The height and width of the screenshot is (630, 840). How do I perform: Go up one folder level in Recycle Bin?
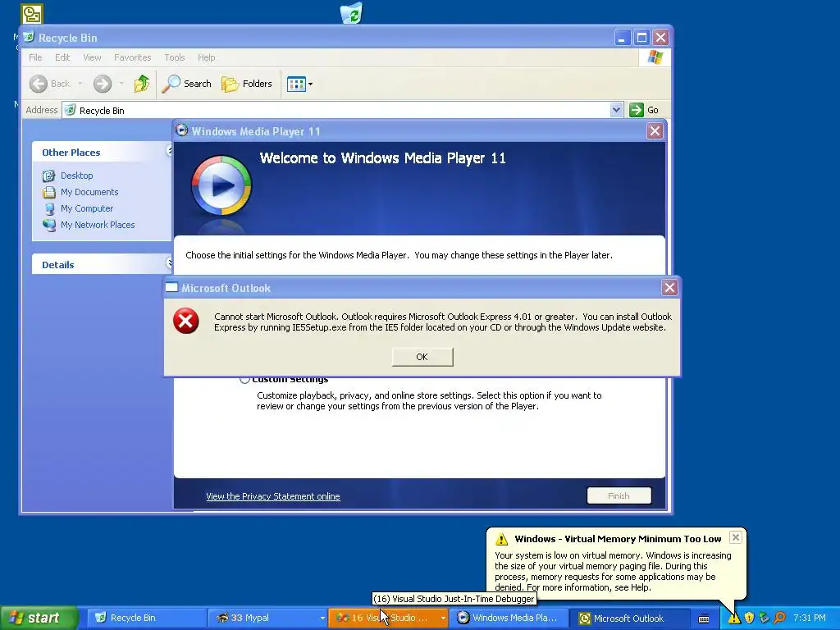point(142,84)
